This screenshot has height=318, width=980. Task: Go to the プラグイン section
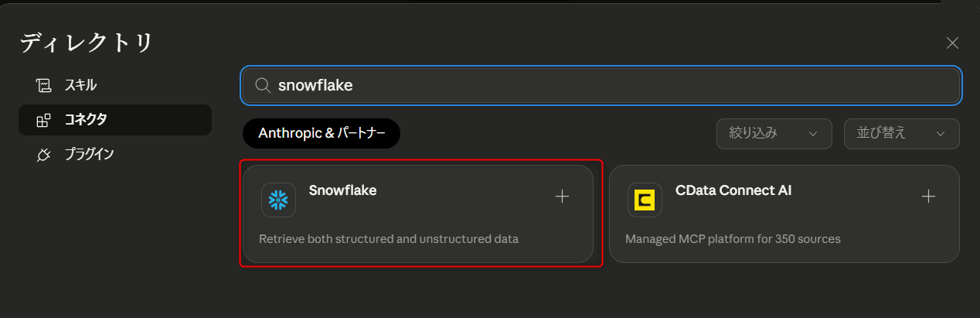click(89, 155)
